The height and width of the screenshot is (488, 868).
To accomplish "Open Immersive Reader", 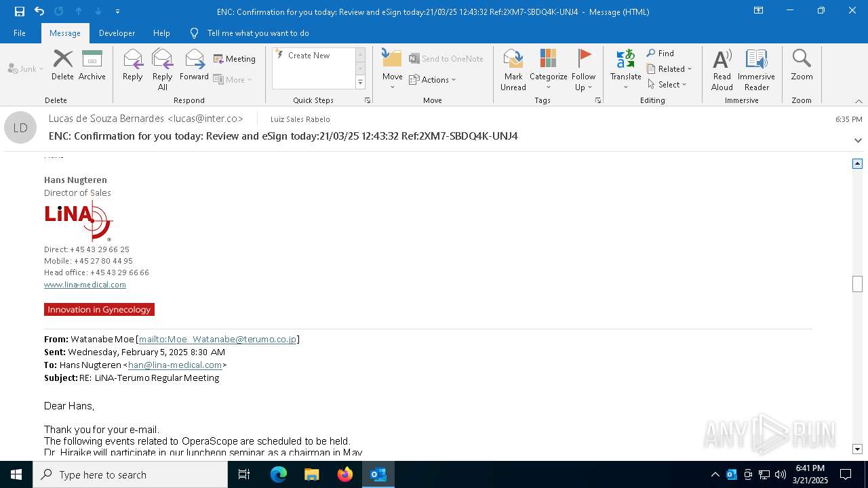I will [756, 70].
